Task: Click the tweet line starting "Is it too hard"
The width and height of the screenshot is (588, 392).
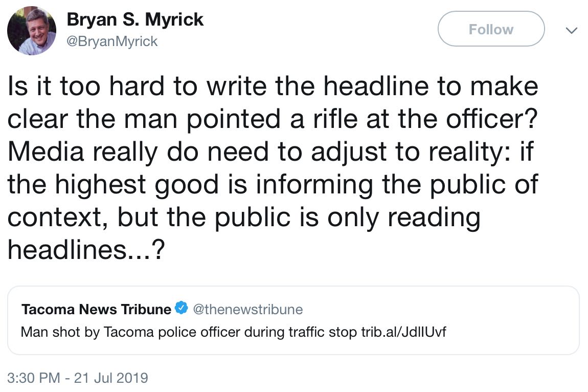Action: click(x=273, y=85)
